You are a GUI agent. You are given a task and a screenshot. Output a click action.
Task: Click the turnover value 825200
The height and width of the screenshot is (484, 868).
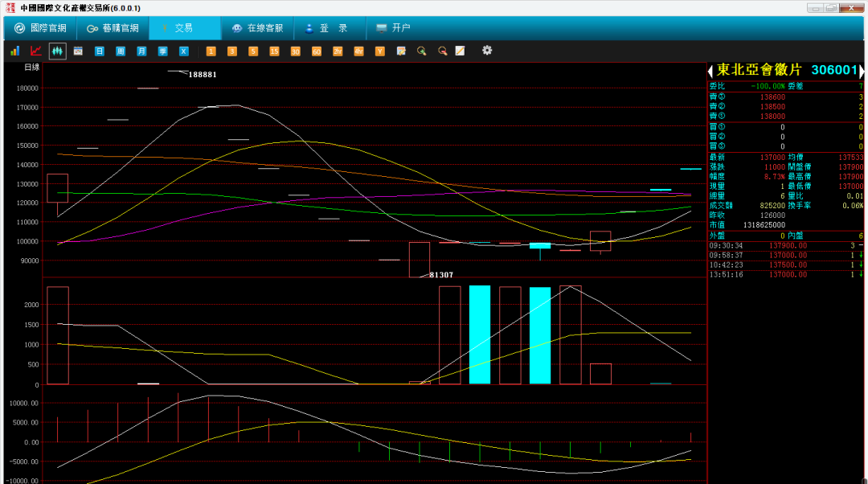coord(772,206)
